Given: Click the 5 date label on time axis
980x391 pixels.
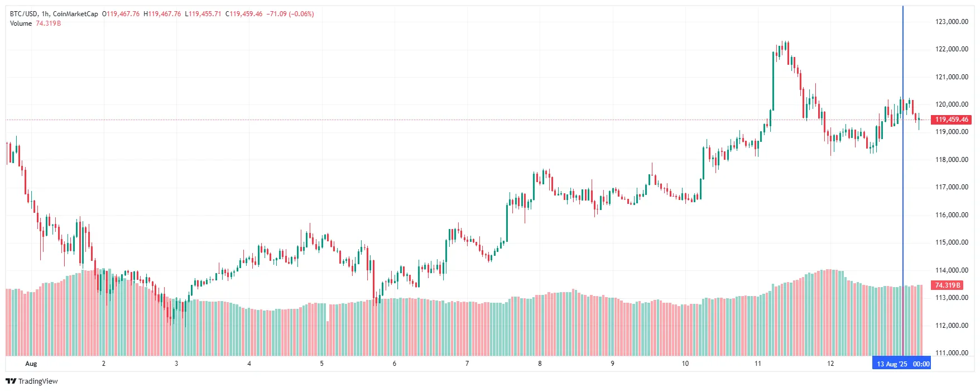Looking at the screenshot, I should point(321,364).
